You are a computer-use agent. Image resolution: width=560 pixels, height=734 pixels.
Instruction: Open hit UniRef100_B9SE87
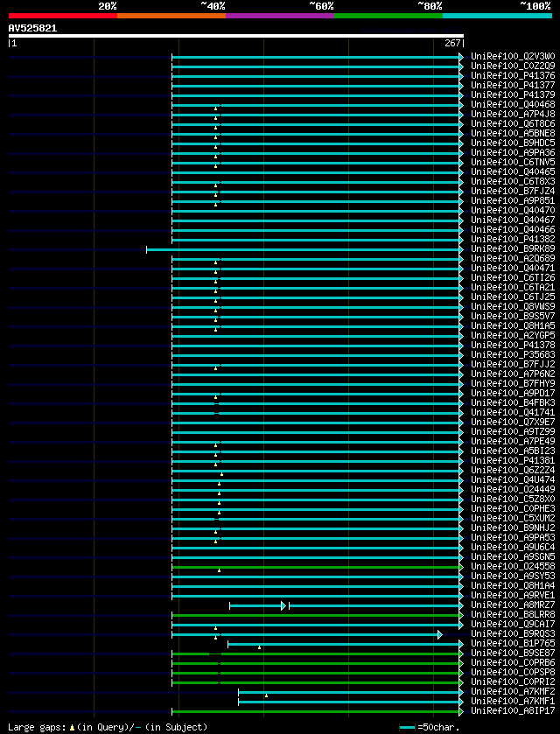click(513, 653)
